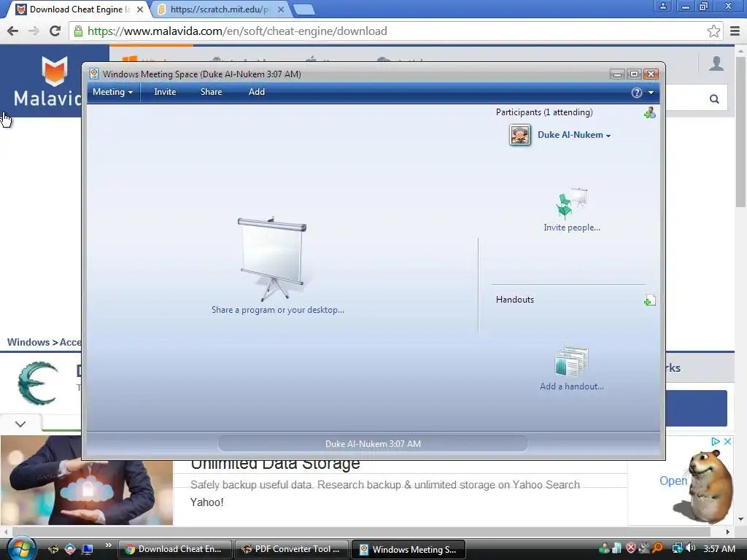Switch to Download Cheat Engine taskbar button
The height and width of the screenshot is (560, 747).
pyautogui.click(x=175, y=549)
